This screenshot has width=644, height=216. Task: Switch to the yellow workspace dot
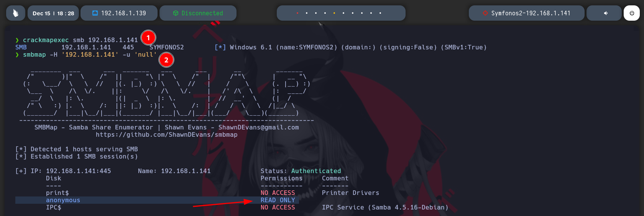click(x=334, y=13)
